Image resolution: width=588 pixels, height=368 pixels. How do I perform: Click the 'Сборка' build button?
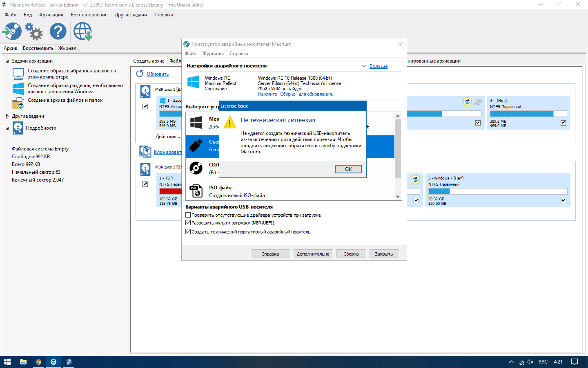pos(351,254)
